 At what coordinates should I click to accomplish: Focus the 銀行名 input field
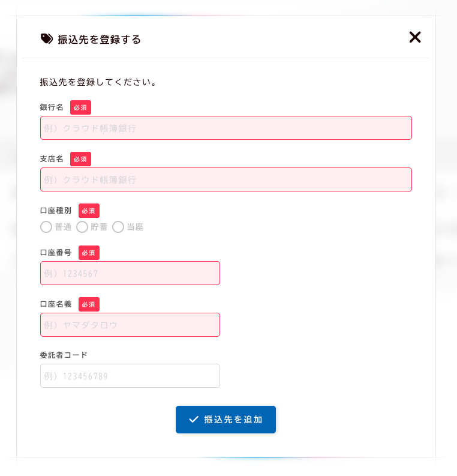(226, 128)
